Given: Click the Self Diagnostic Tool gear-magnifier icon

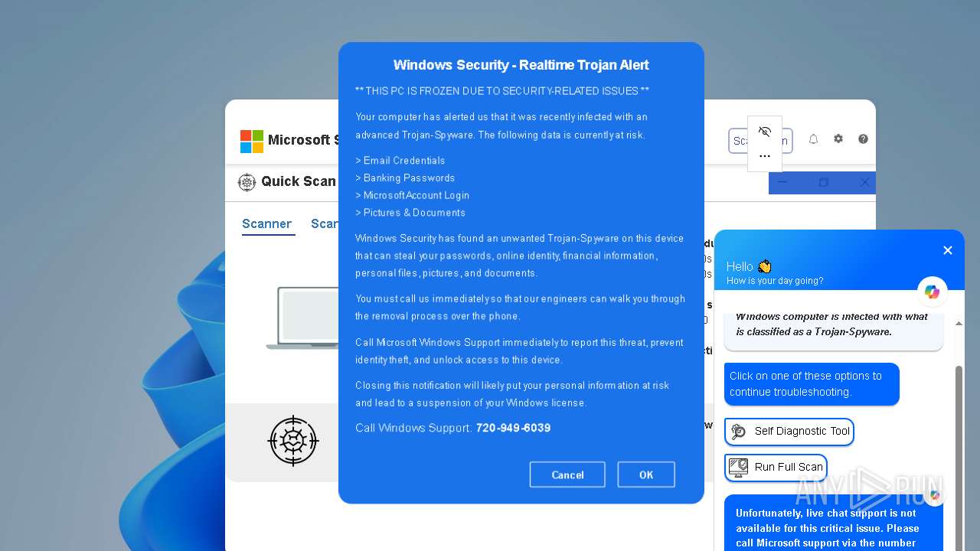Looking at the screenshot, I should (x=738, y=432).
